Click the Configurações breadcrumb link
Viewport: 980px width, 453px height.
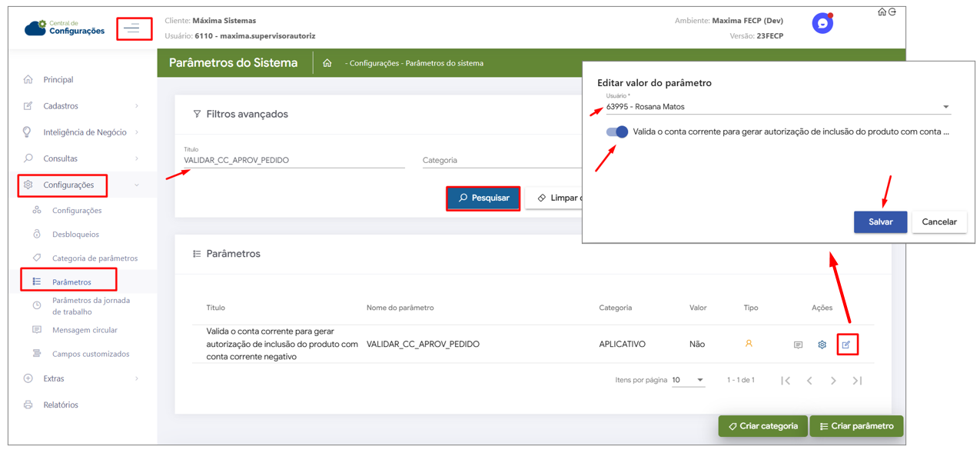click(374, 63)
